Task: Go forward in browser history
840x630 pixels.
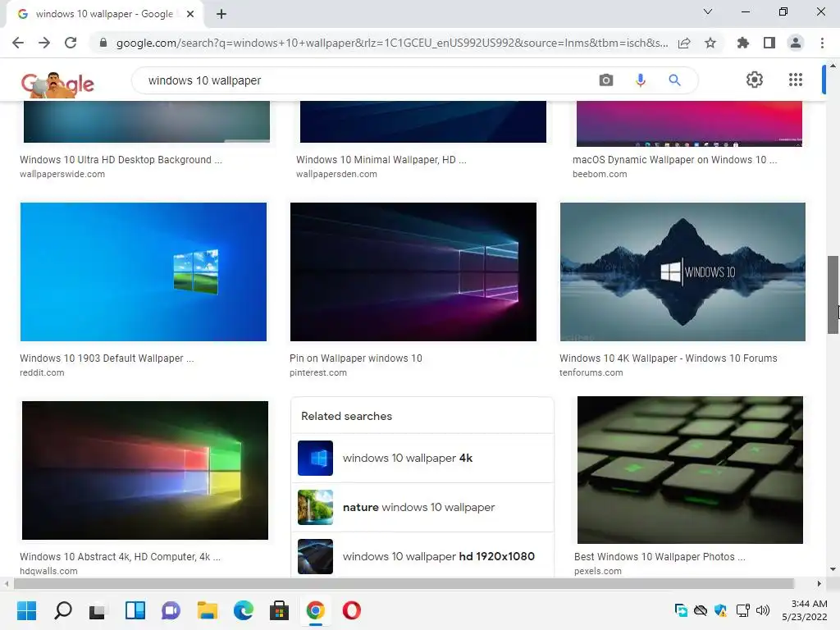Action: click(x=44, y=43)
